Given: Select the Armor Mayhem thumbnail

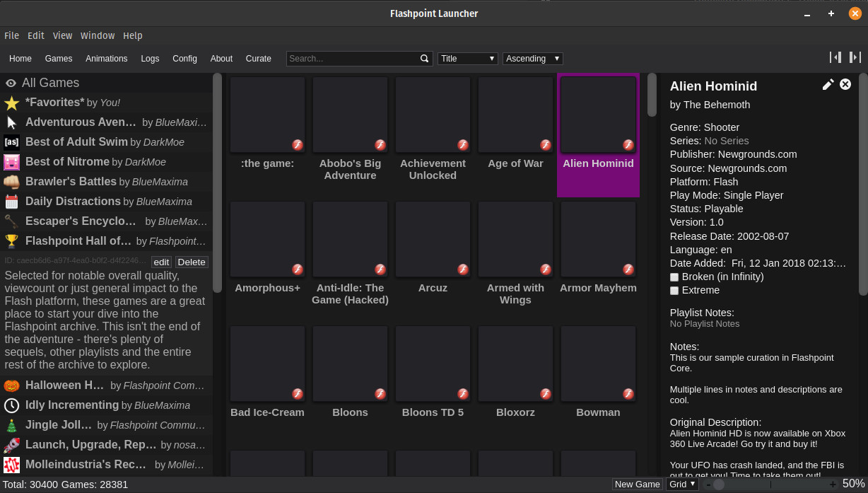Looking at the screenshot, I should tap(598, 240).
